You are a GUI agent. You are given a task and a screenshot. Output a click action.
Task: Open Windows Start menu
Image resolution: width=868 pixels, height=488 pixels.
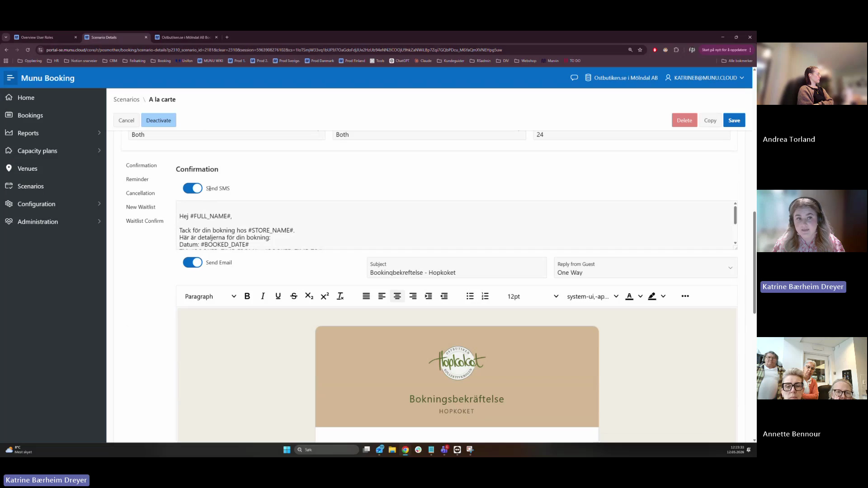pyautogui.click(x=287, y=450)
